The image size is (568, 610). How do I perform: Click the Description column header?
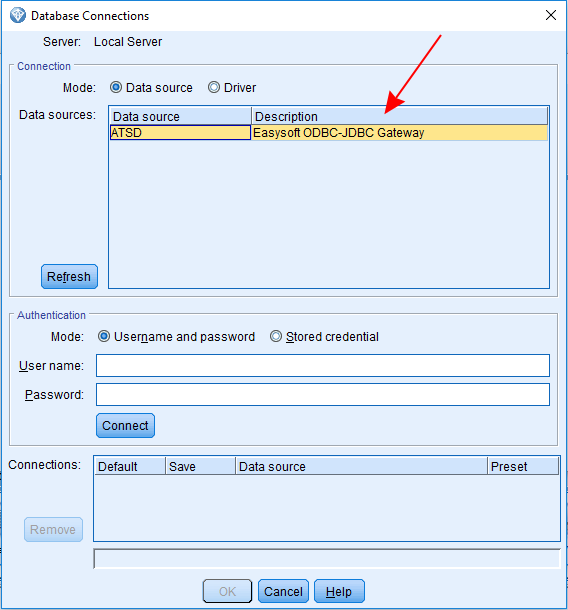point(400,116)
